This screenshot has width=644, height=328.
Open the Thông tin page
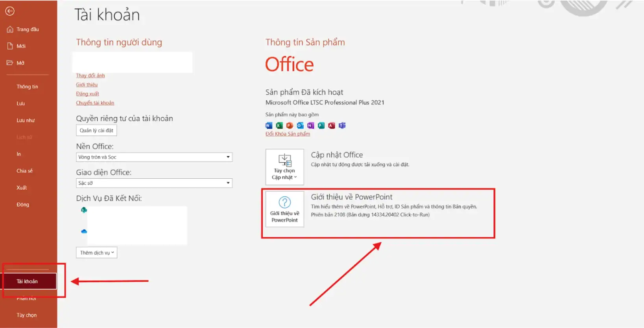pos(27,87)
